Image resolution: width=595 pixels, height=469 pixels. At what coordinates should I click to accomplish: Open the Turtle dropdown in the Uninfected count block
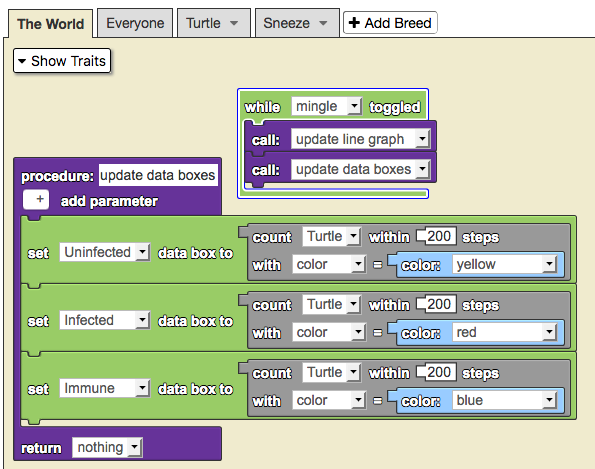[x=331, y=236]
